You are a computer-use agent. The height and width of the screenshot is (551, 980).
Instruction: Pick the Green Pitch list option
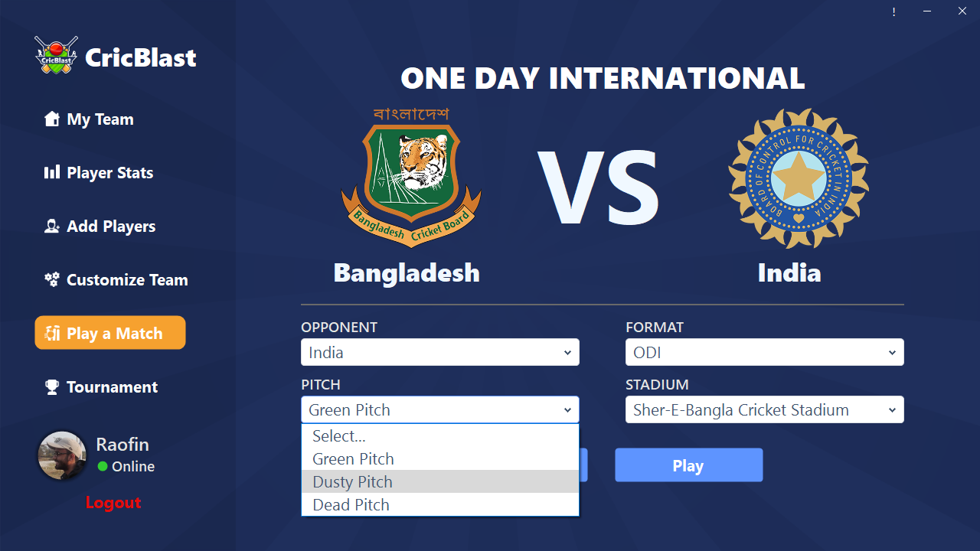pyautogui.click(x=440, y=458)
